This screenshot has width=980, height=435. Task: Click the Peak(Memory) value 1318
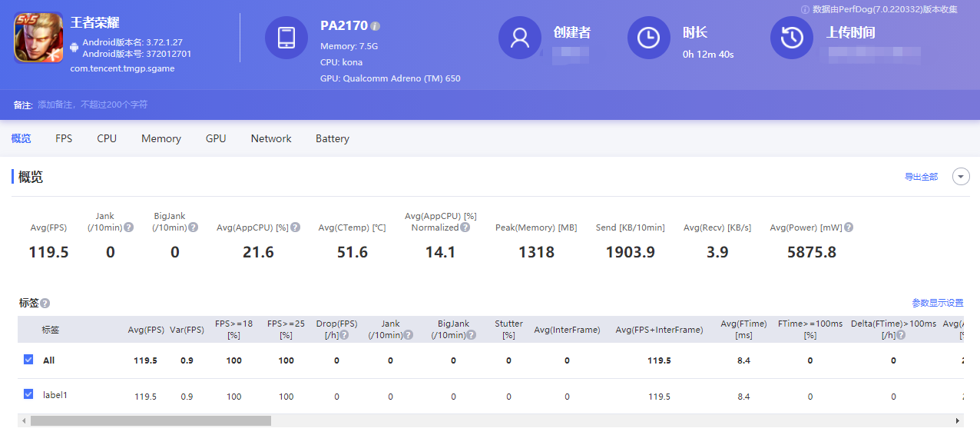tap(536, 252)
